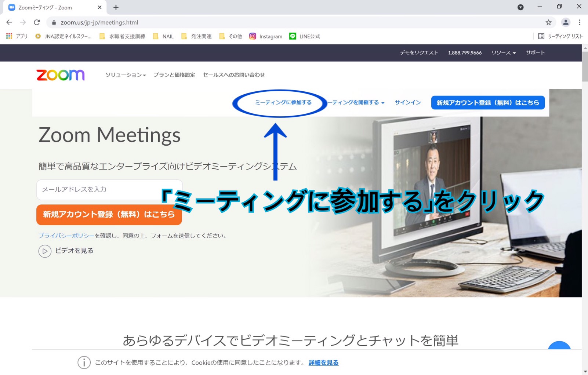Open the アプリ apps grid shortcut
588x375 pixels.
point(17,36)
